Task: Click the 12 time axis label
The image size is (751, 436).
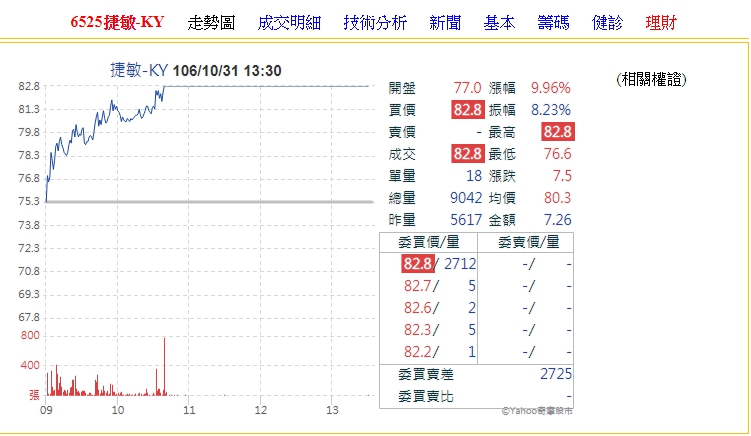Action: (261, 410)
